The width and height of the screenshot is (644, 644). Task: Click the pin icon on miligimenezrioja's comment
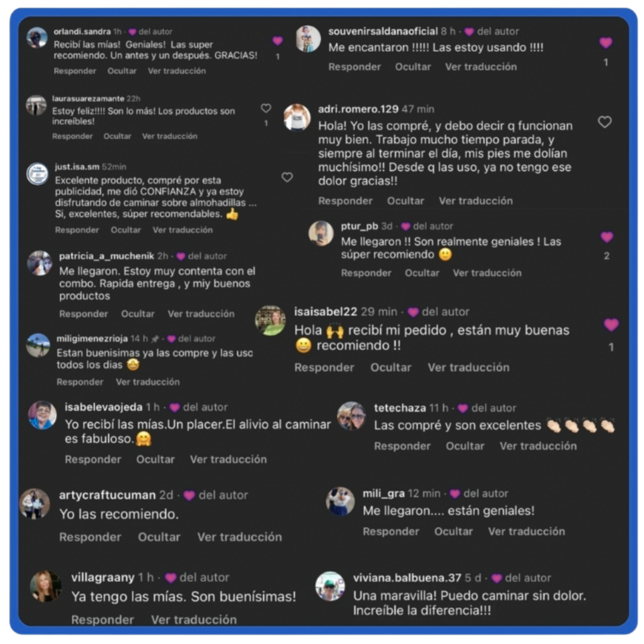(x=155, y=339)
